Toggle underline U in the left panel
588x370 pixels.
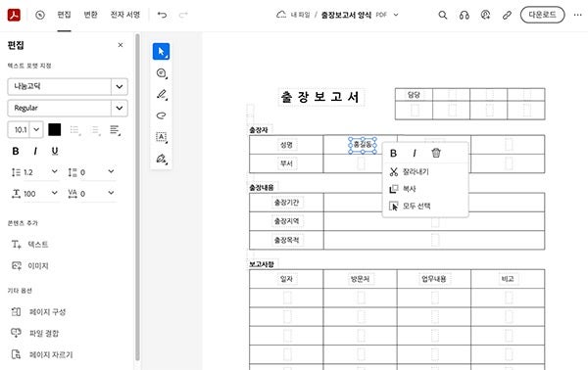click(x=55, y=151)
